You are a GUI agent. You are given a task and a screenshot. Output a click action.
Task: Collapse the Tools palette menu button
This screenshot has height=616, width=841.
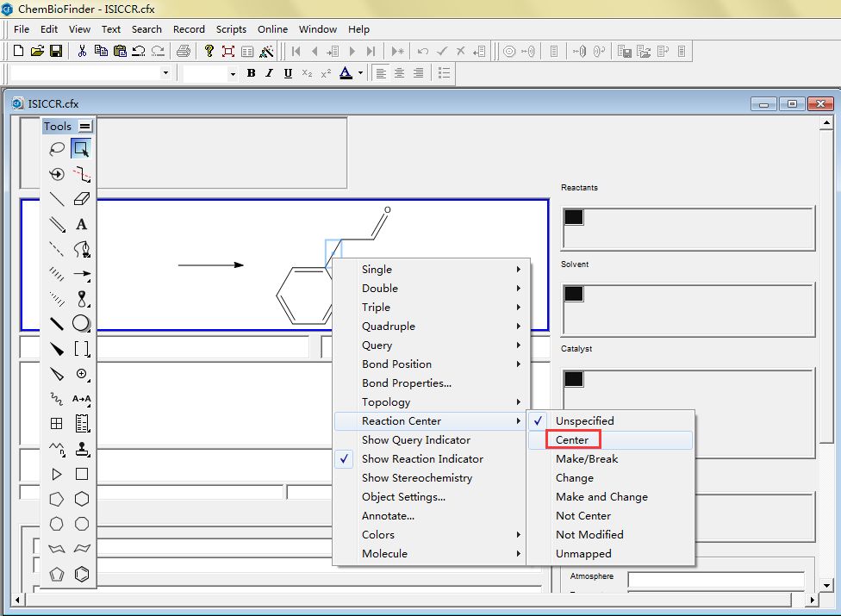[84, 127]
